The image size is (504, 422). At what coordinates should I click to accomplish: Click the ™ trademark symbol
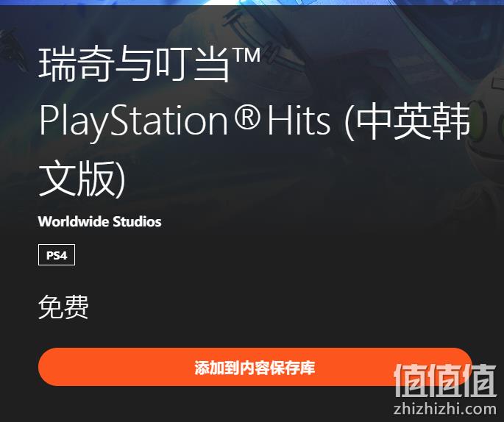click(246, 55)
